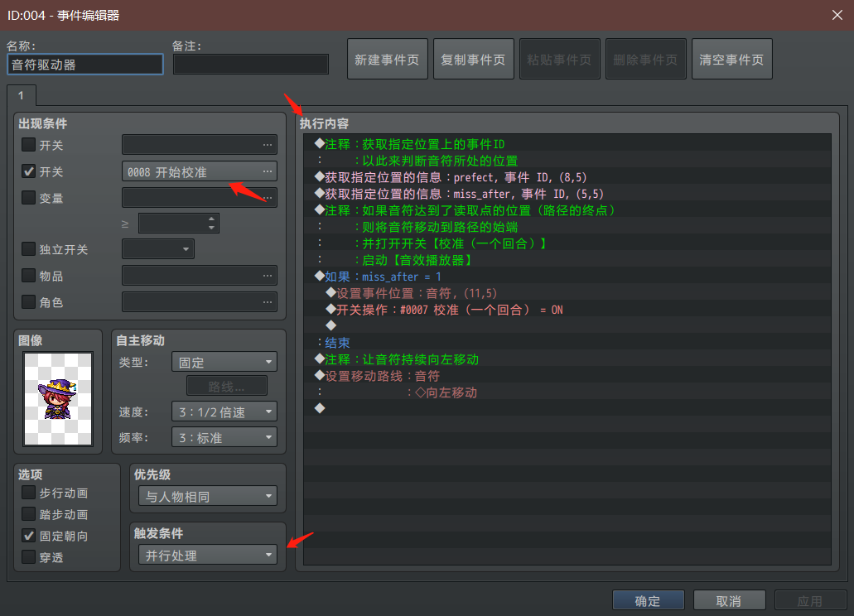Click the ellipsis button on the 物品 field
This screenshot has width=854, height=616.
pyautogui.click(x=267, y=276)
